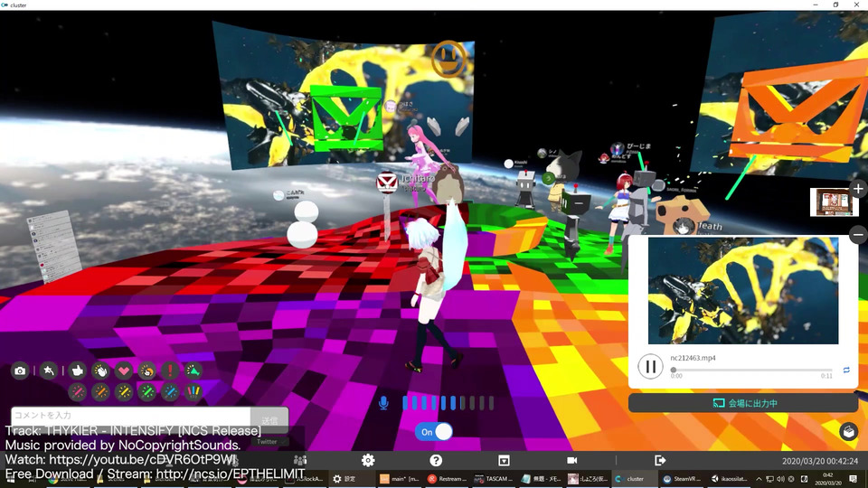This screenshot has height=488, width=868.
Task: Click the Ichitaro avatar name label
Action: point(418,178)
